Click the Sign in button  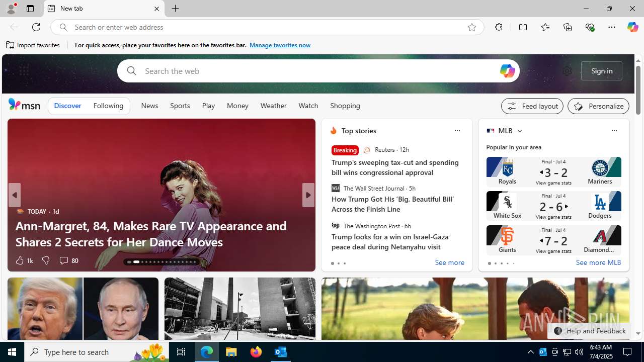(x=602, y=71)
